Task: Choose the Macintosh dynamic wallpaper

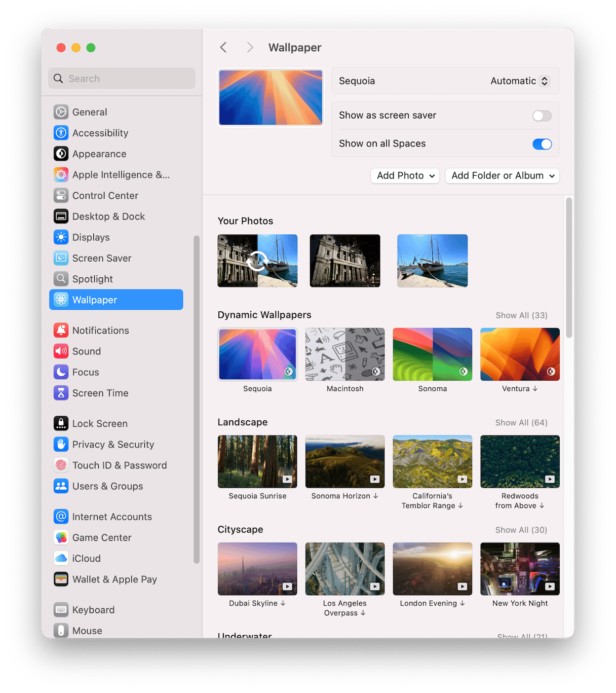Action: pyautogui.click(x=345, y=354)
